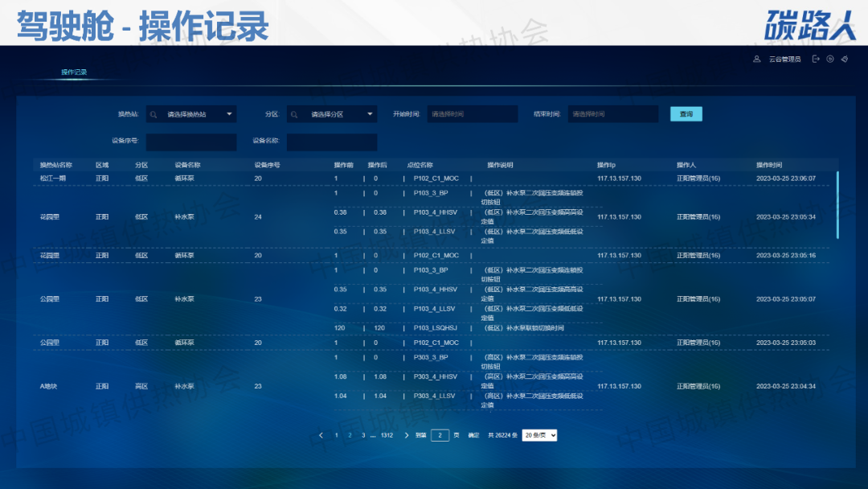Viewport: 868px width, 489px height.
Task: Expand the 分区 zone dropdown
Action: [x=370, y=114]
